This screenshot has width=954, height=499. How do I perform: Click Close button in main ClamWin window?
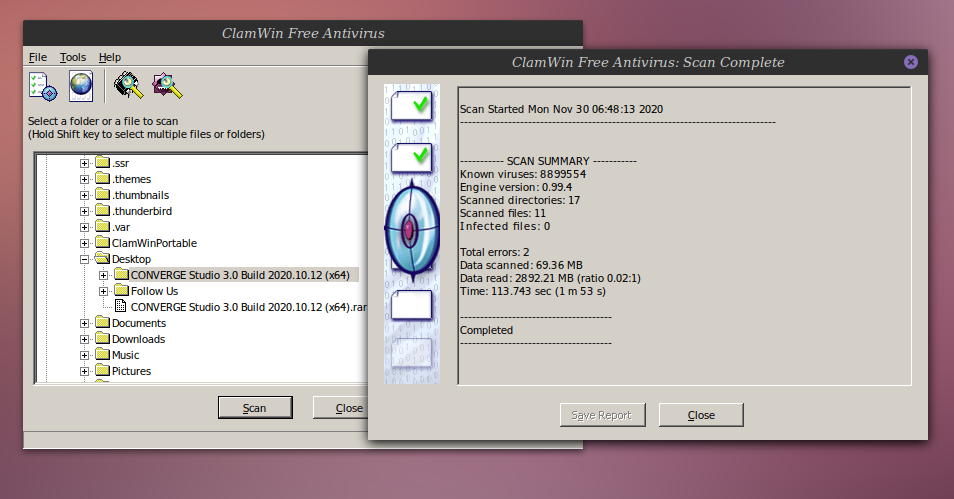pyautogui.click(x=341, y=408)
